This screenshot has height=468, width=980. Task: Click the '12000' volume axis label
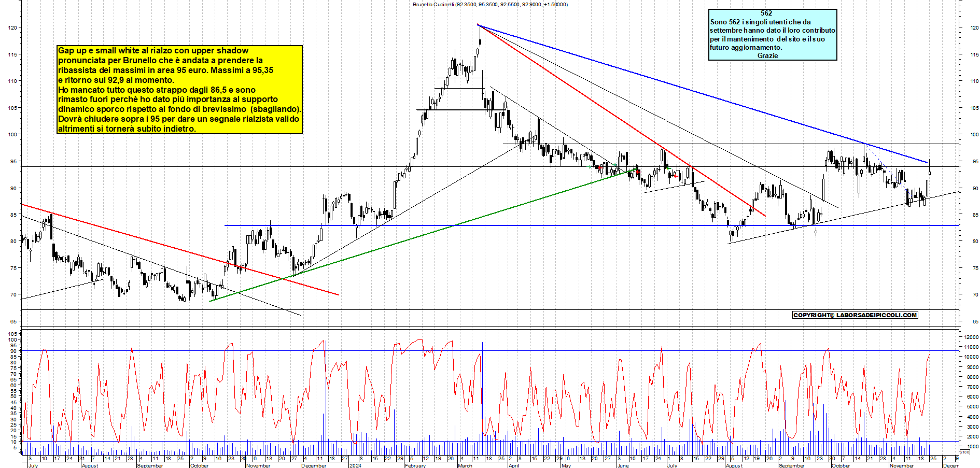pyautogui.click(x=971, y=337)
